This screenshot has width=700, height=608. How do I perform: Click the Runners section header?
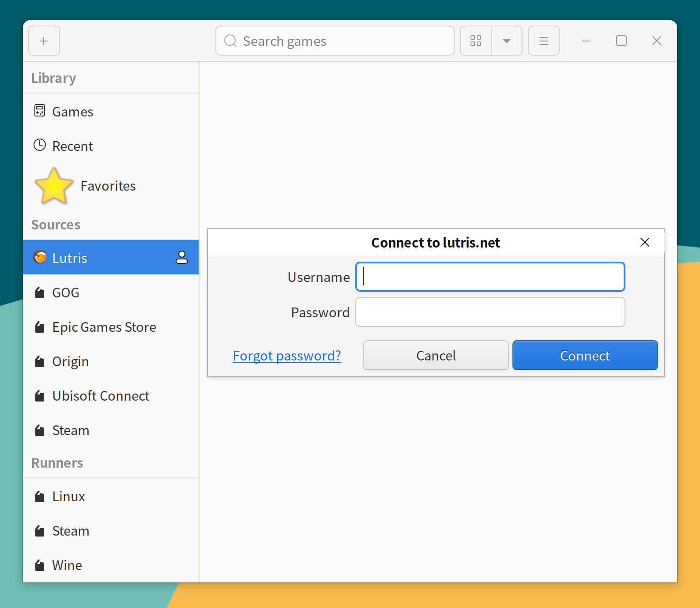[x=57, y=463]
